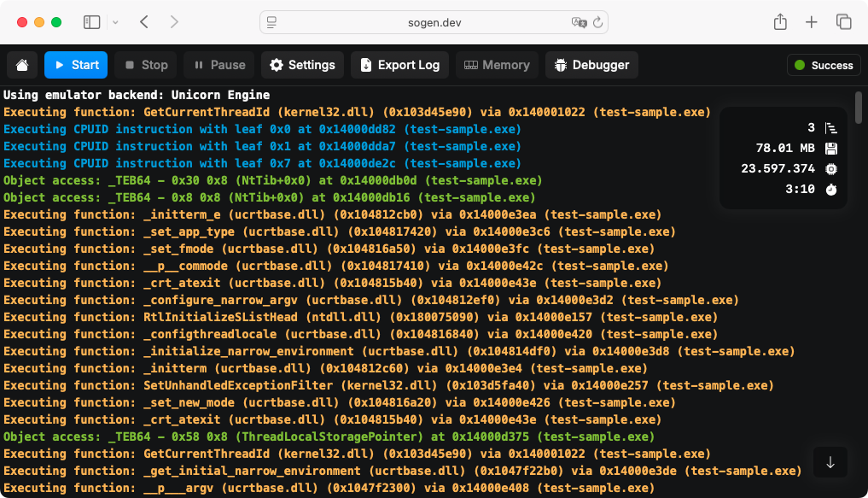868x498 pixels.
Task: Select the _TEB64 - 0x30 object access line
Action: coord(273,180)
